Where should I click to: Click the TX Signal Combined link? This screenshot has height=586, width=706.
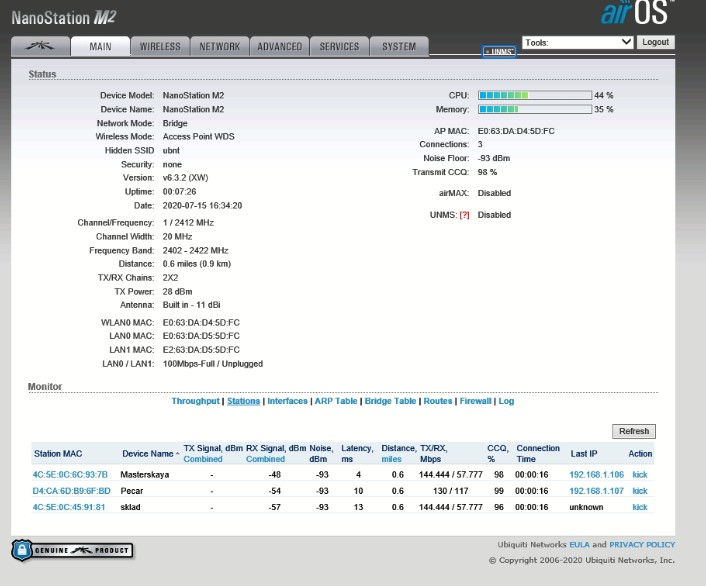(x=203, y=459)
